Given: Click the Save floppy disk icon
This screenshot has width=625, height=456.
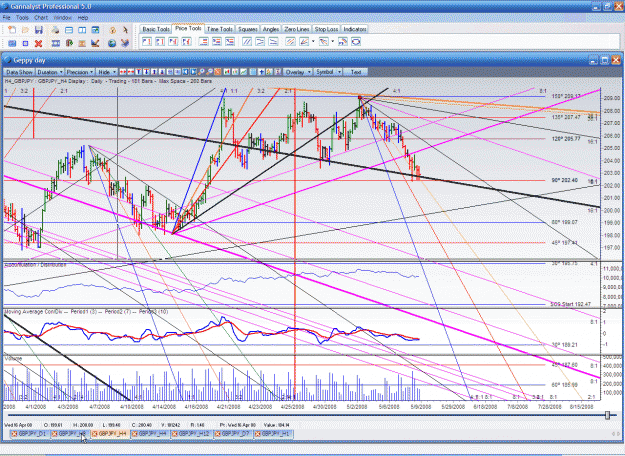Looking at the screenshot, I should point(39,30).
